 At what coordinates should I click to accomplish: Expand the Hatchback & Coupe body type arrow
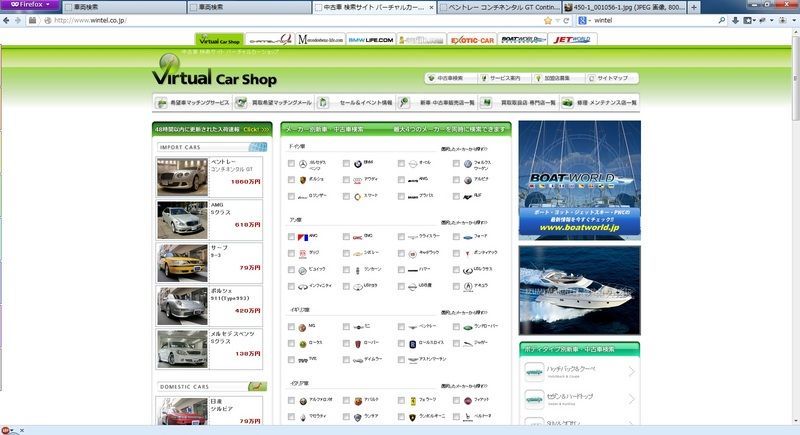click(x=631, y=372)
